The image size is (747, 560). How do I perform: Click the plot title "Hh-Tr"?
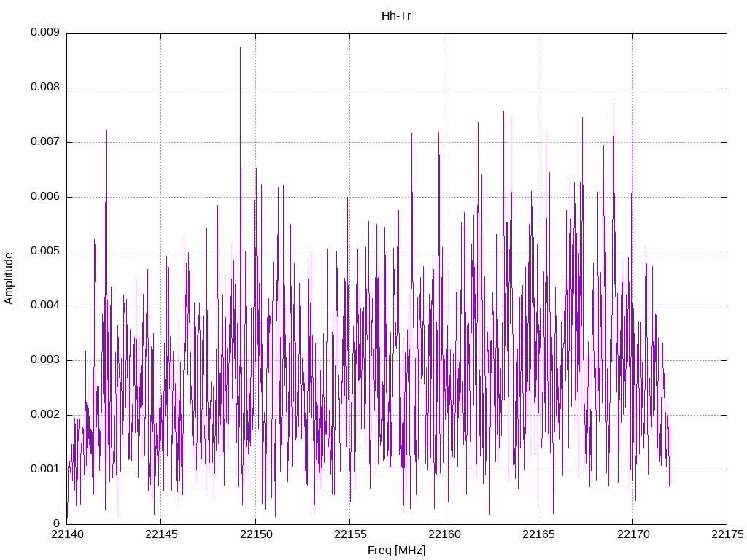click(396, 16)
